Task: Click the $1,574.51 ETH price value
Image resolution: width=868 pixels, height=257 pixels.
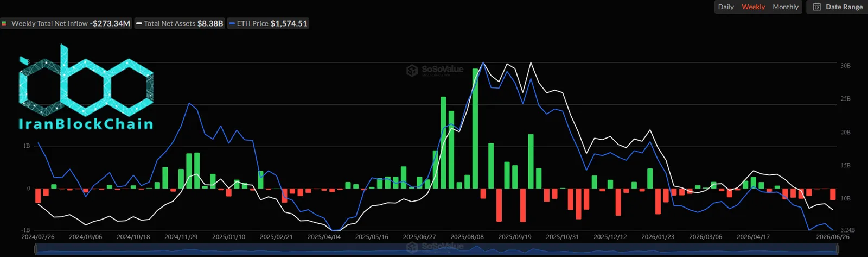Action: pos(289,23)
